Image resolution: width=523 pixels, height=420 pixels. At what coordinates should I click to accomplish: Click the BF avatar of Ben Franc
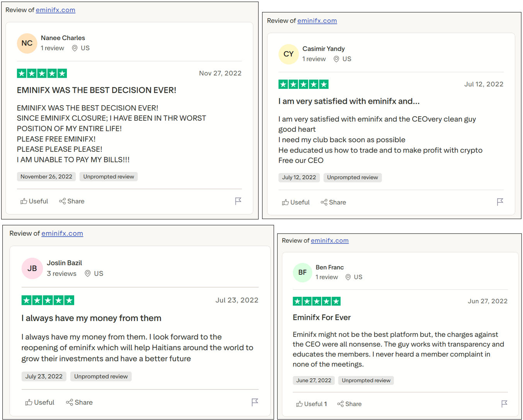302,272
